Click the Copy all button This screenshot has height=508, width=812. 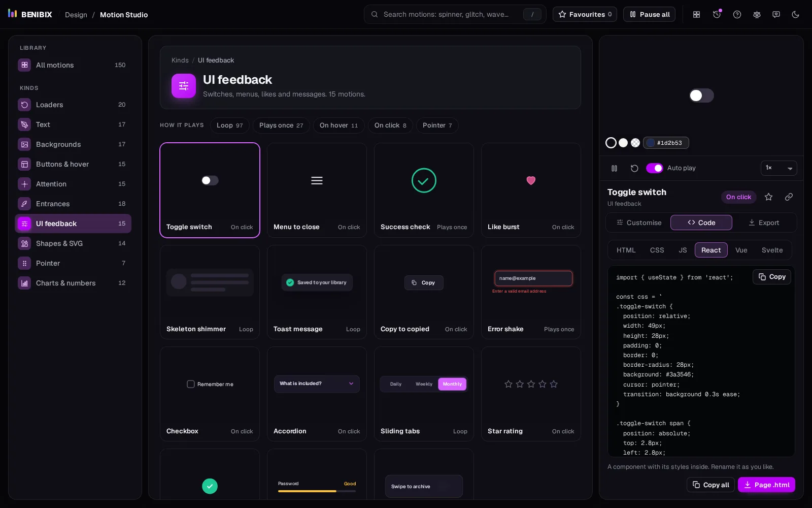coord(710,485)
